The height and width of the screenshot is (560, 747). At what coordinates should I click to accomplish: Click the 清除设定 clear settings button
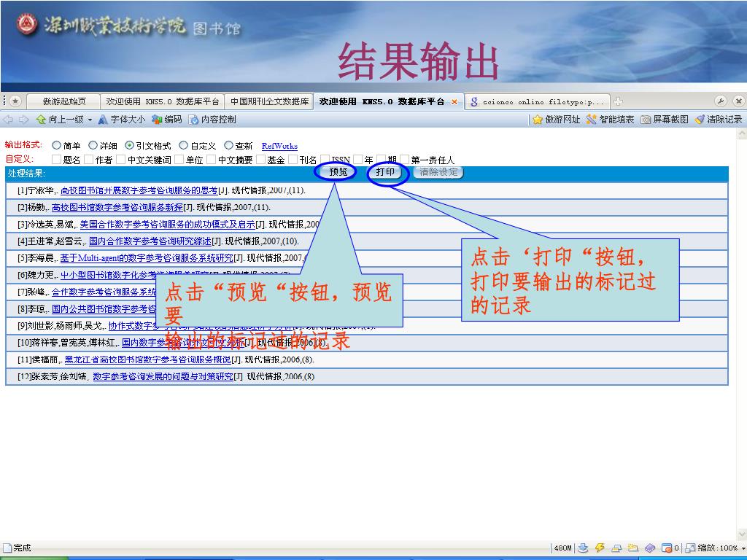438,172
